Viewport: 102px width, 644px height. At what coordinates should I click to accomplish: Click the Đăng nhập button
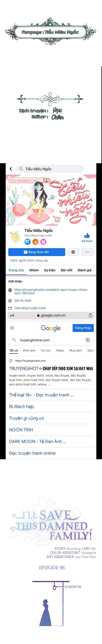point(83,328)
